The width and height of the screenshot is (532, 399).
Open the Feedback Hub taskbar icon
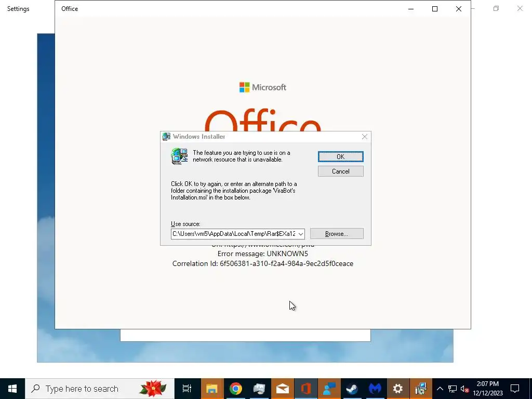[x=329, y=389]
